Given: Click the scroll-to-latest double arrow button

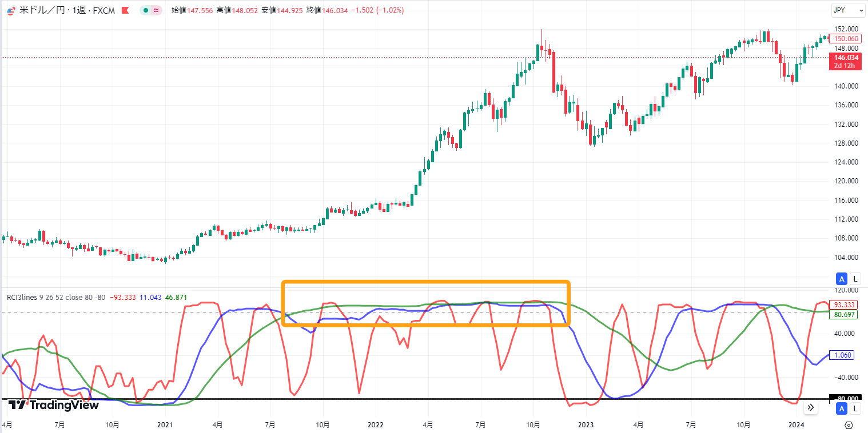Looking at the screenshot, I should point(810,407).
